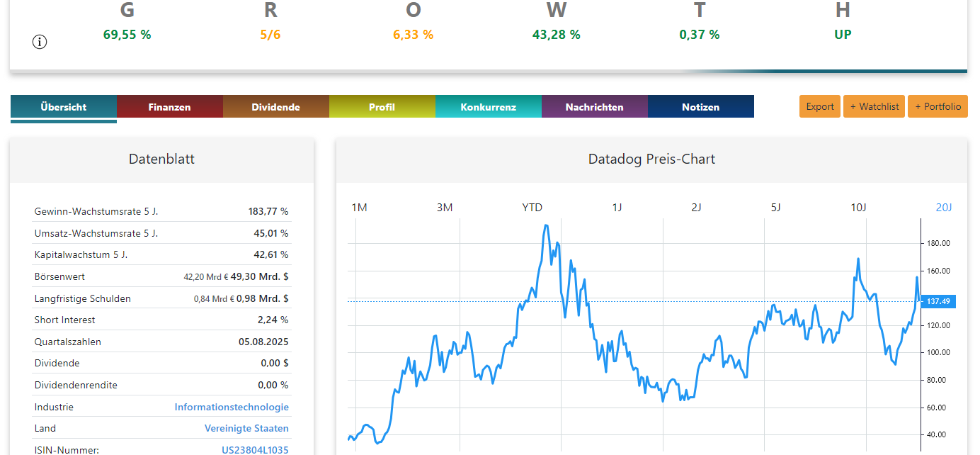Viewport: 980px width, 455px height.
Task: Click Langfristige Schulden value 0,98 Mrd. $
Action: click(263, 298)
